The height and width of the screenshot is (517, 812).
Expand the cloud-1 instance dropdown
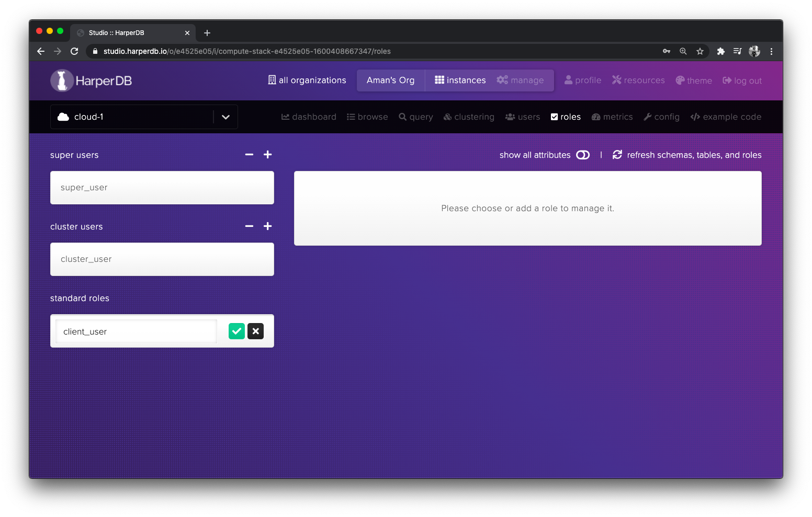[x=225, y=117]
